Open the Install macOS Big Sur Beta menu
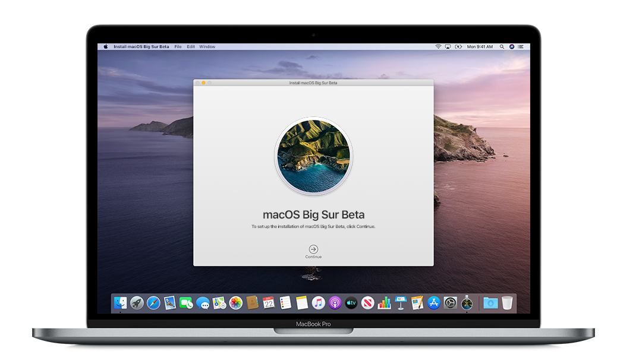Screen dimensions: 639x364 (141, 47)
